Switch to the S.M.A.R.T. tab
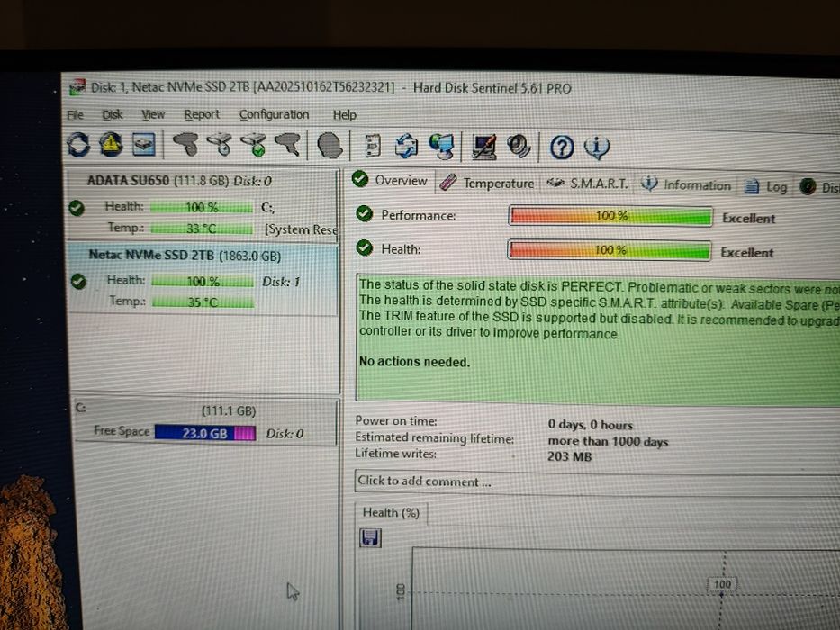This screenshot has height=630, width=840. (x=587, y=184)
